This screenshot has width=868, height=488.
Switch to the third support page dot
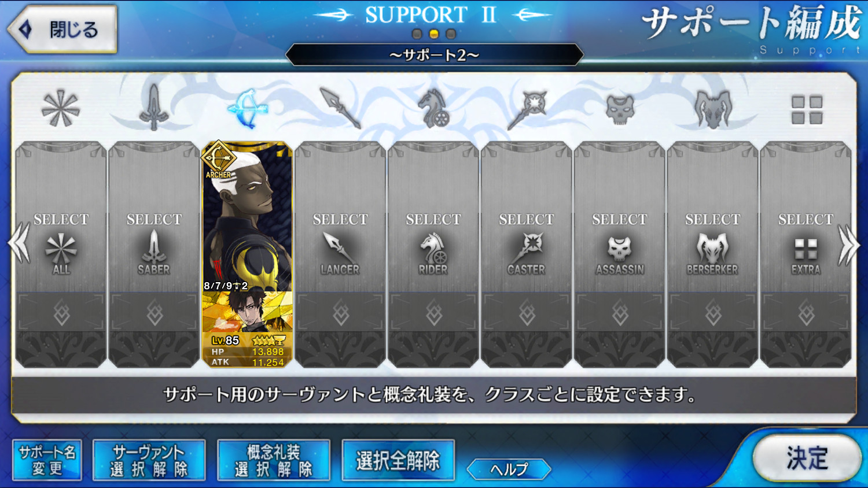(x=451, y=34)
